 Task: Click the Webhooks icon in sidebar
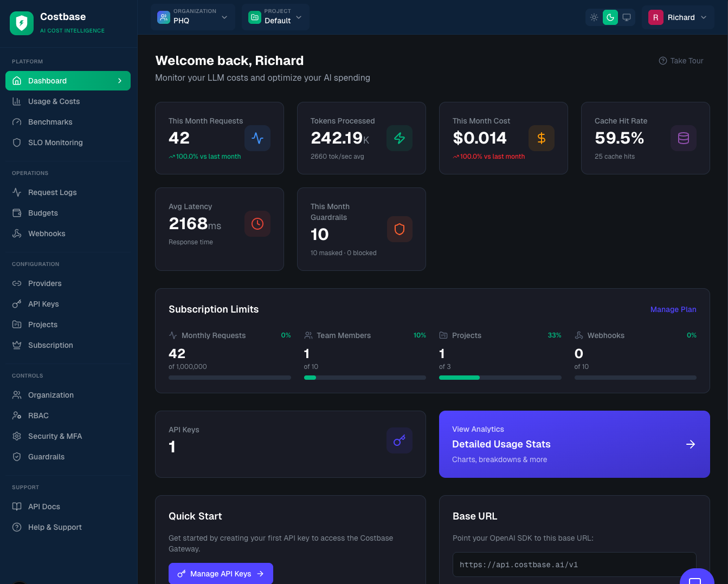pyautogui.click(x=17, y=233)
